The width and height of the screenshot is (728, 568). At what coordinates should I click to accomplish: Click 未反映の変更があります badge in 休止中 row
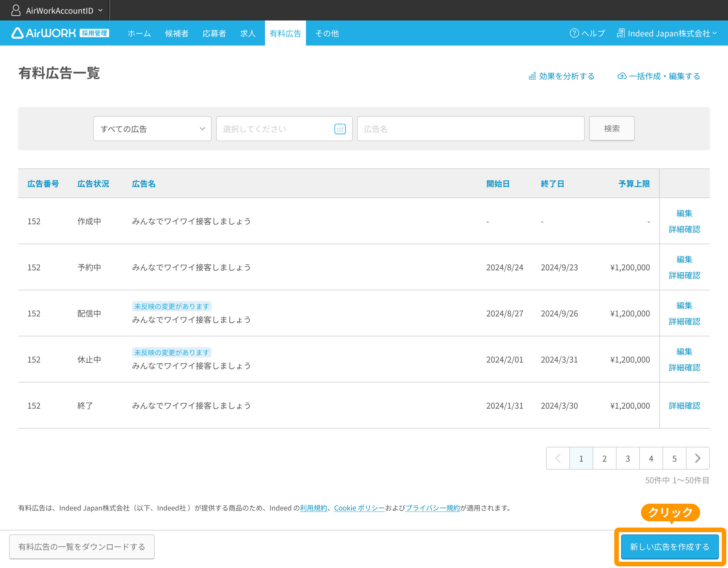172,352
